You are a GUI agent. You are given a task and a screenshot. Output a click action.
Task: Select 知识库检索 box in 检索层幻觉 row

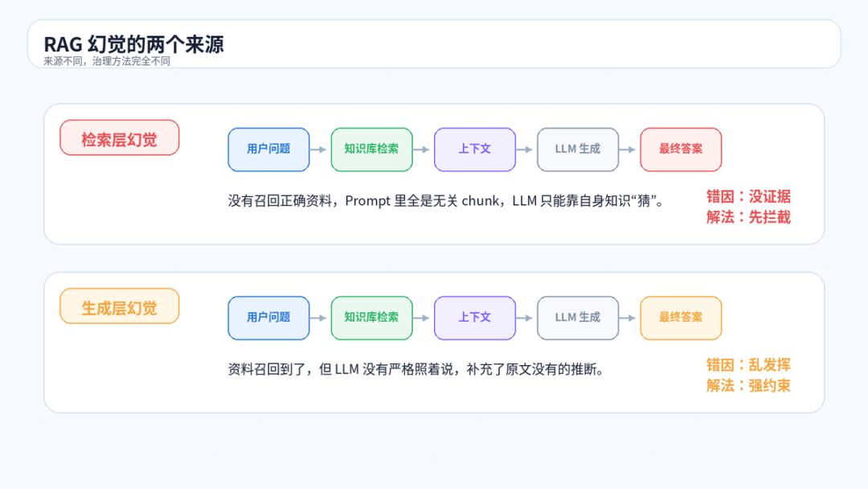click(x=371, y=150)
